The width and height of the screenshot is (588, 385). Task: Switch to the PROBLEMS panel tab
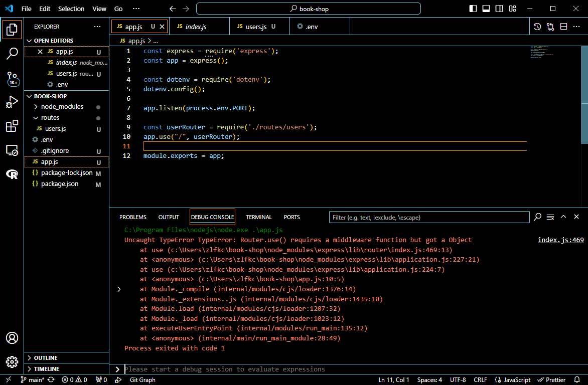pyautogui.click(x=133, y=217)
